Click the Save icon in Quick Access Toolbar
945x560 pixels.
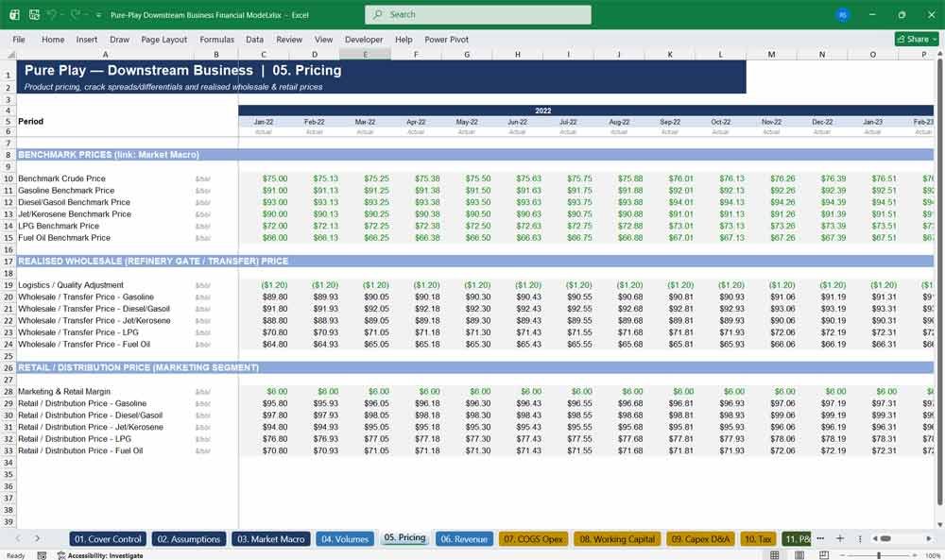(34, 14)
